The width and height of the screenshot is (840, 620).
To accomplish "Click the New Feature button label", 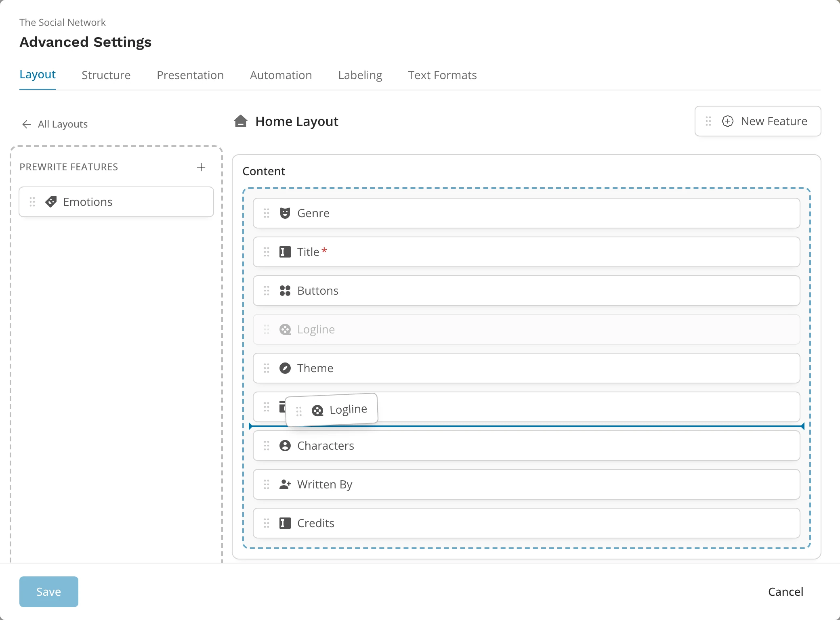I will point(774,121).
